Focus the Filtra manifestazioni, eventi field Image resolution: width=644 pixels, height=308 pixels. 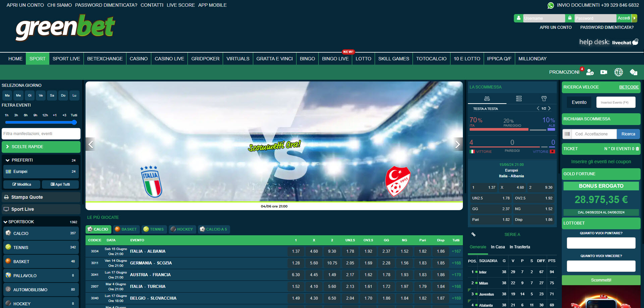click(x=41, y=134)
